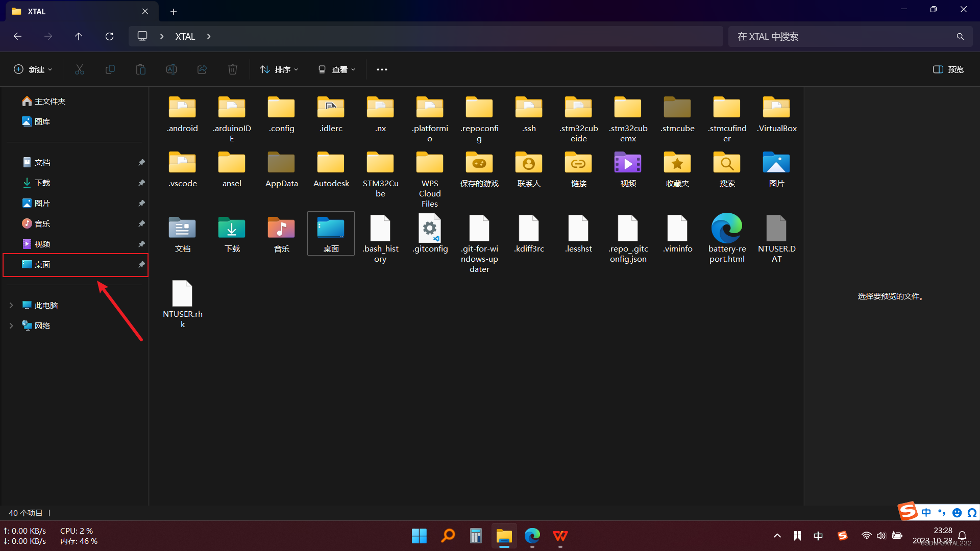Image resolution: width=980 pixels, height=551 pixels.
Task: Click the Share icon in toolbar
Action: 202,69
